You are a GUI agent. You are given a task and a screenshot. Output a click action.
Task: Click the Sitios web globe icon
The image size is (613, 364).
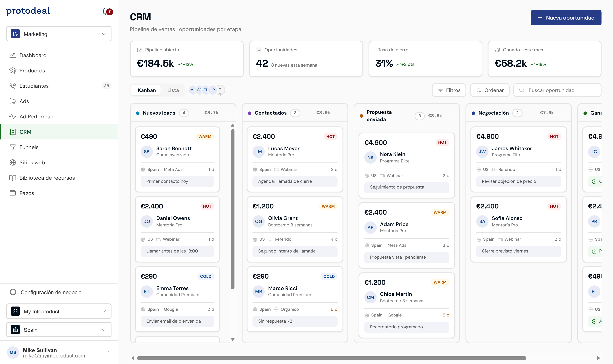(12, 163)
